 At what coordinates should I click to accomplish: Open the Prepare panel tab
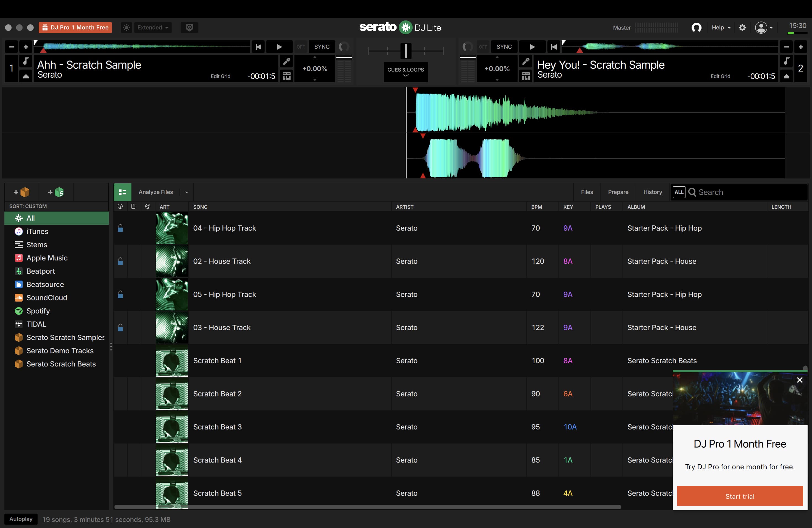[x=618, y=192]
